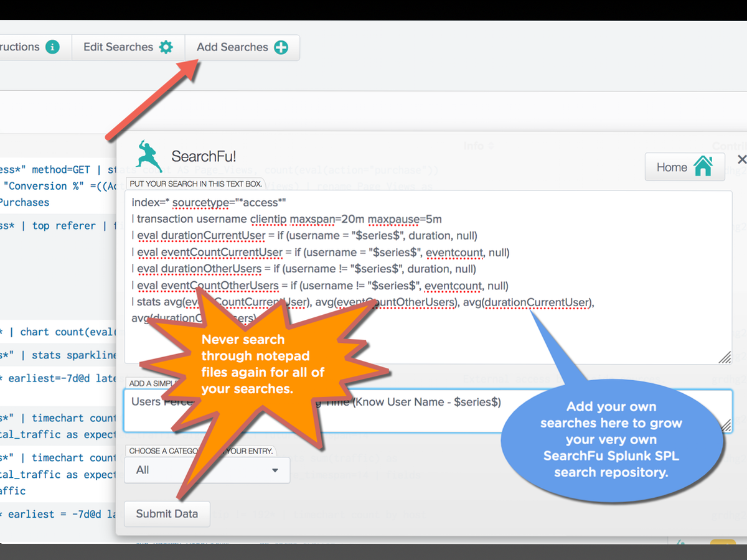Image resolution: width=747 pixels, height=560 pixels.
Task: Click the 'PUT YOUR SEARCH IN THIS TEXT BOX.' label
Action: point(196,184)
